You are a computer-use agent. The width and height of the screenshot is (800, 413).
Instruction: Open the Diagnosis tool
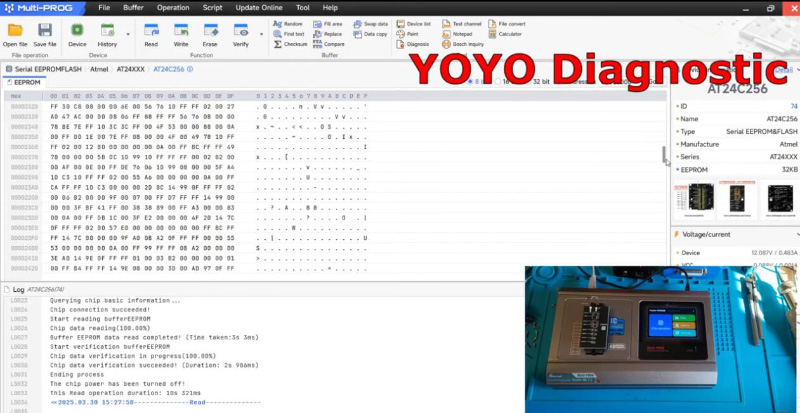(x=413, y=44)
